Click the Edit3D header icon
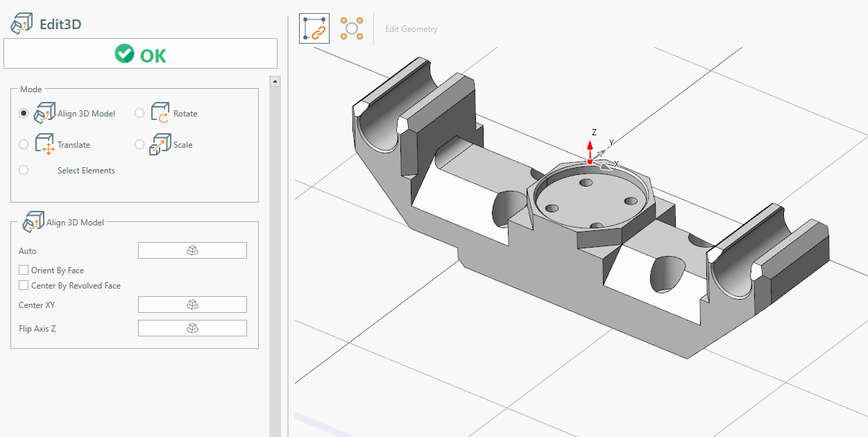868x437 pixels. point(20,24)
